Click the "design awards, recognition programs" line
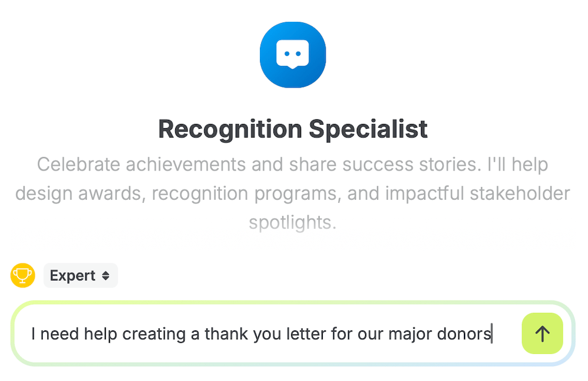 (x=293, y=193)
